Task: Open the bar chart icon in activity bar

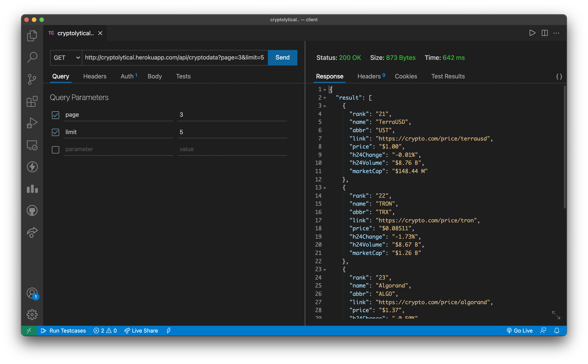Action: click(32, 189)
